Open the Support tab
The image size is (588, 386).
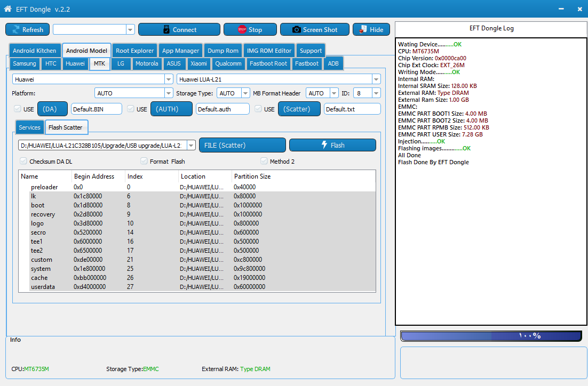pos(311,51)
